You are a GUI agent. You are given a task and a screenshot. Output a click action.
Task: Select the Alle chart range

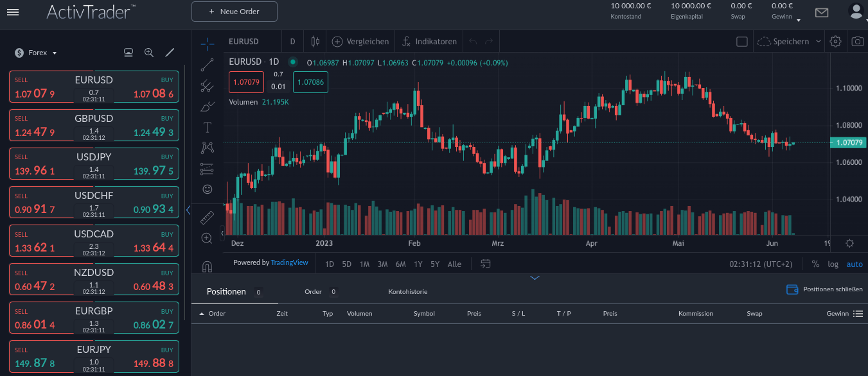[454, 264]
